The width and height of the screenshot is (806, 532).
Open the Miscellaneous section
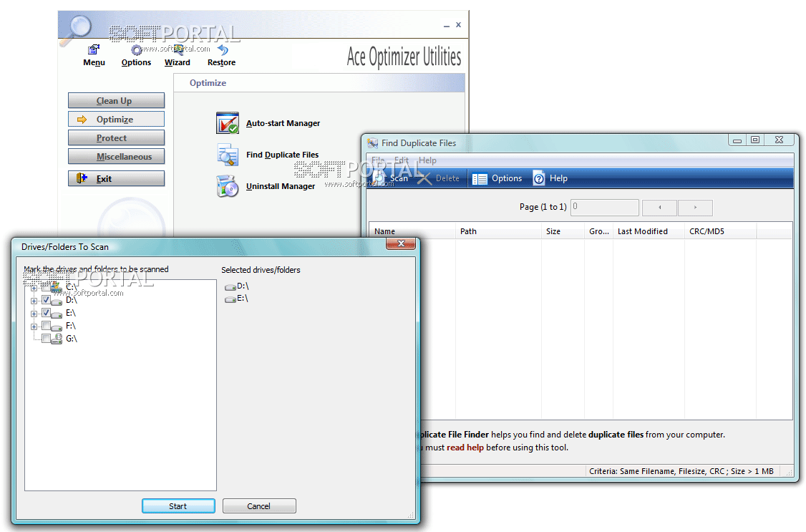coord(116,156)
